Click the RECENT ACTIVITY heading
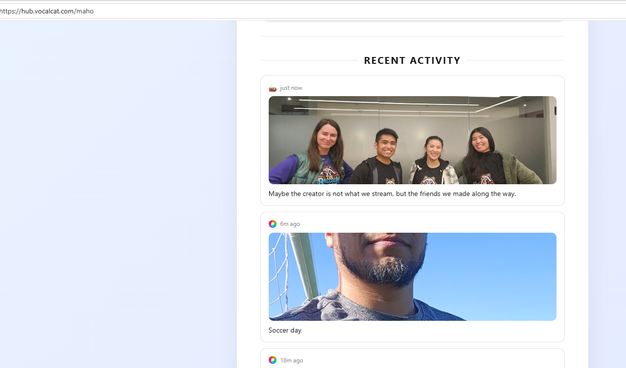Viewport: 626px width, 368px height. point(412,60)
